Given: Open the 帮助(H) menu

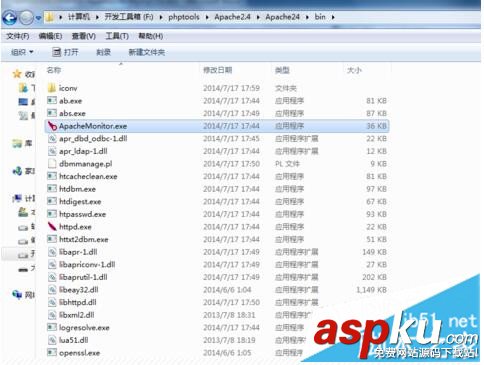Looking at the screenshot, I should [151, 36].
